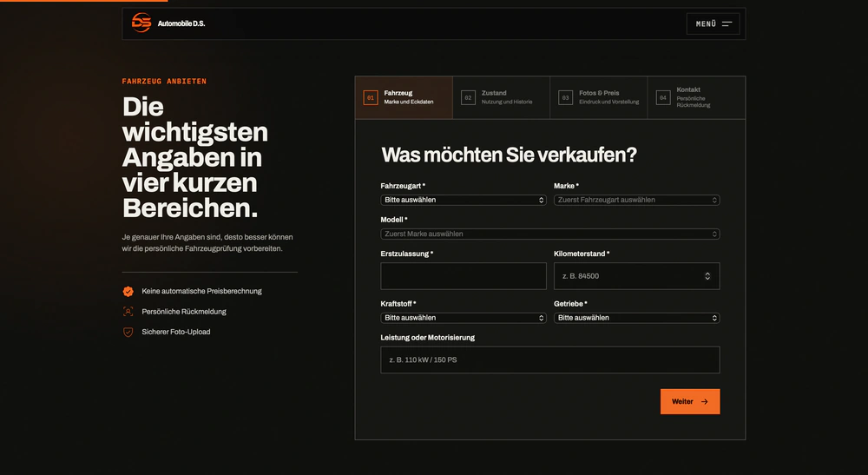Click the Kilometerstand stepper arrows
868x475 pixels.
[x=707, y=276]
